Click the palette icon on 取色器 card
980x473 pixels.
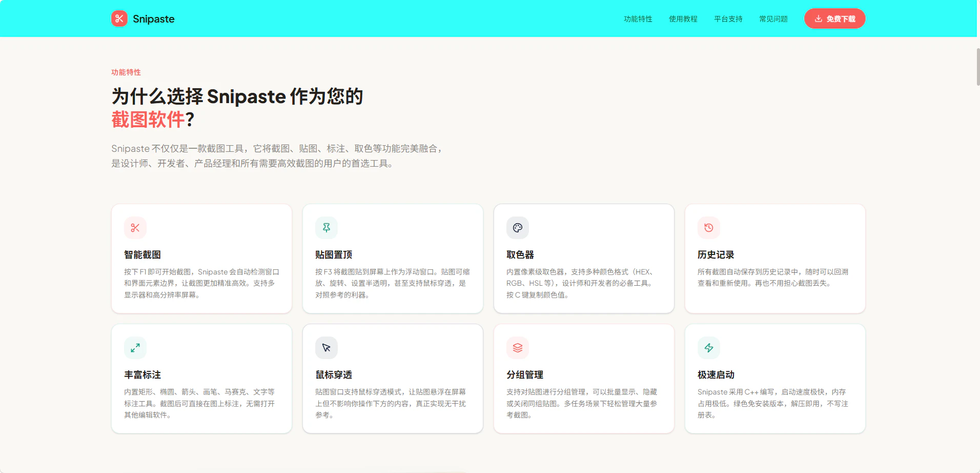click(x=518, y=228)
